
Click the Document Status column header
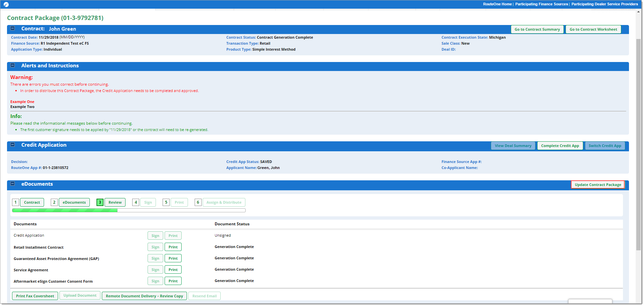[232, 224]
